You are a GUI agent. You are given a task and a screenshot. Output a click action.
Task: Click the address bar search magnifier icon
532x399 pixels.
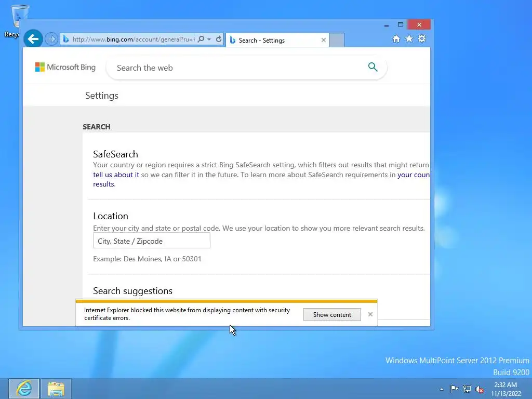(x=201, y=39)
